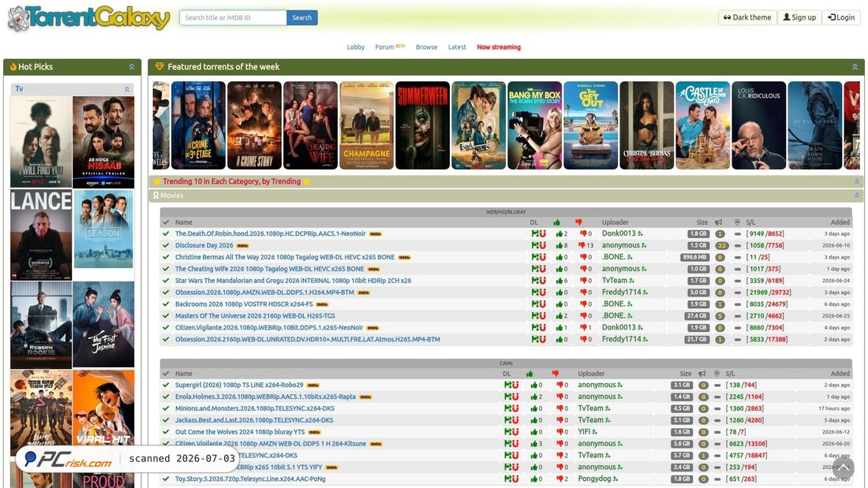Open magnet link for Disclosure Day 2026
868x488 pixels.
tap(543, 245)
